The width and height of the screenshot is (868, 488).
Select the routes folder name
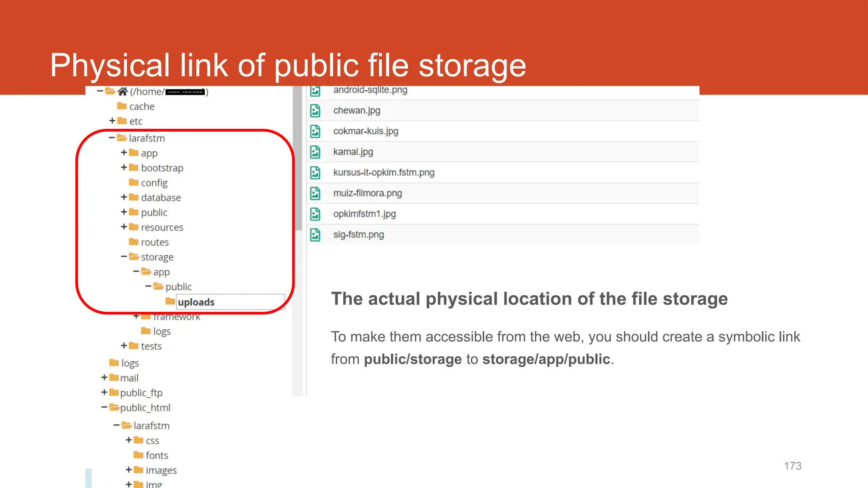click(x=155, y=242)
